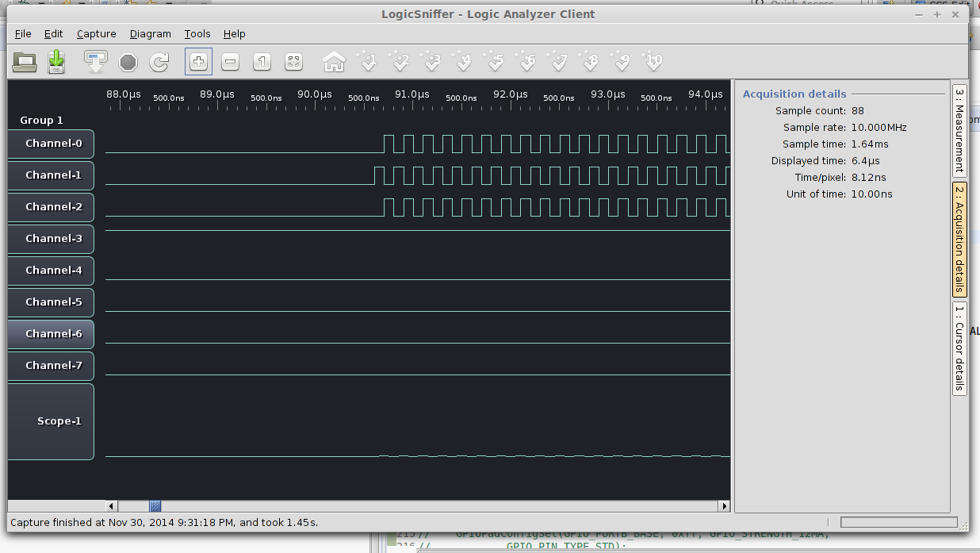
Task: Click the Group 1 heading
Action: (x=41, y=121)
